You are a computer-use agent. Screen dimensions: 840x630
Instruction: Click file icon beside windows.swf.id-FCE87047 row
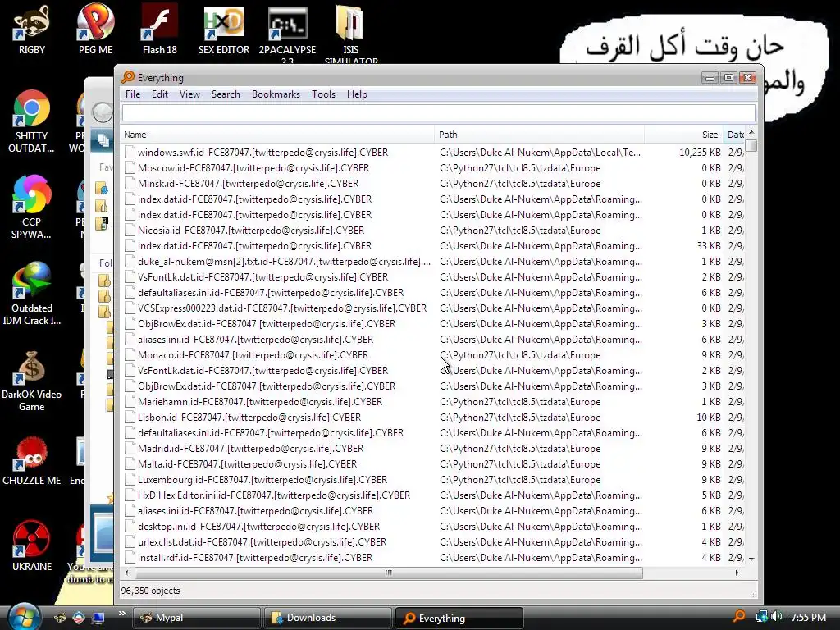click(x=129, y=152)
